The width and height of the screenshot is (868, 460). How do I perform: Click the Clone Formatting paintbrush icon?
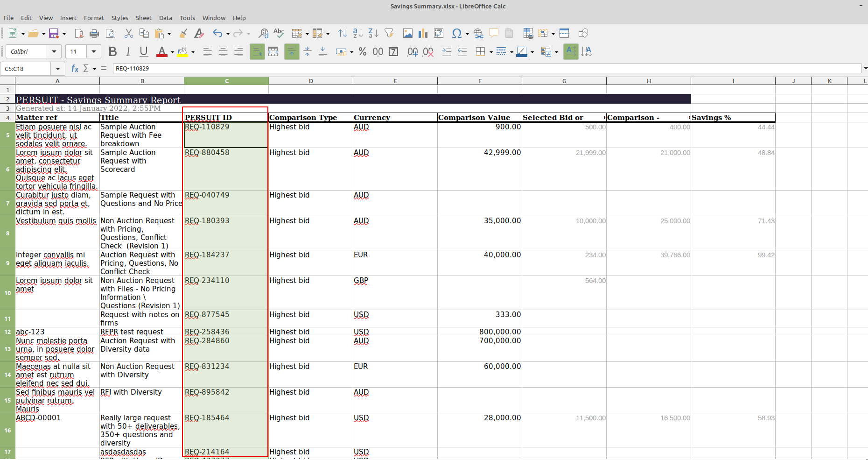pyautogui.click(x=183, y=34)
